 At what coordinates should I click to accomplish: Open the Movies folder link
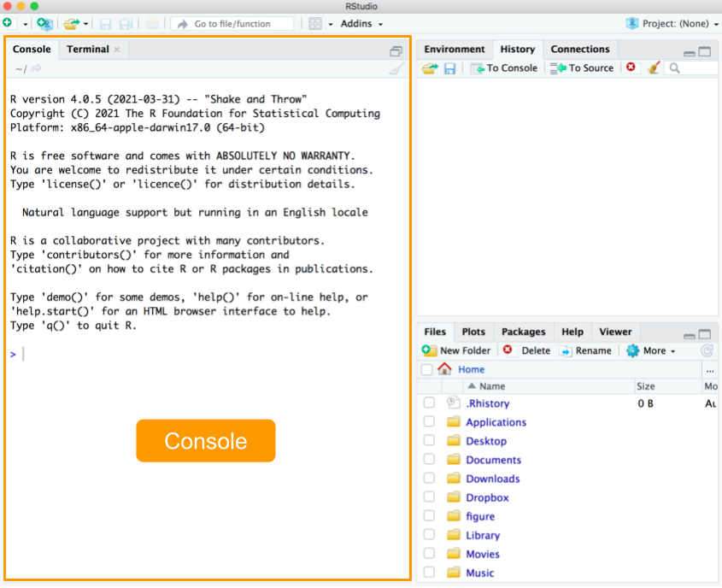coord(482,555)
